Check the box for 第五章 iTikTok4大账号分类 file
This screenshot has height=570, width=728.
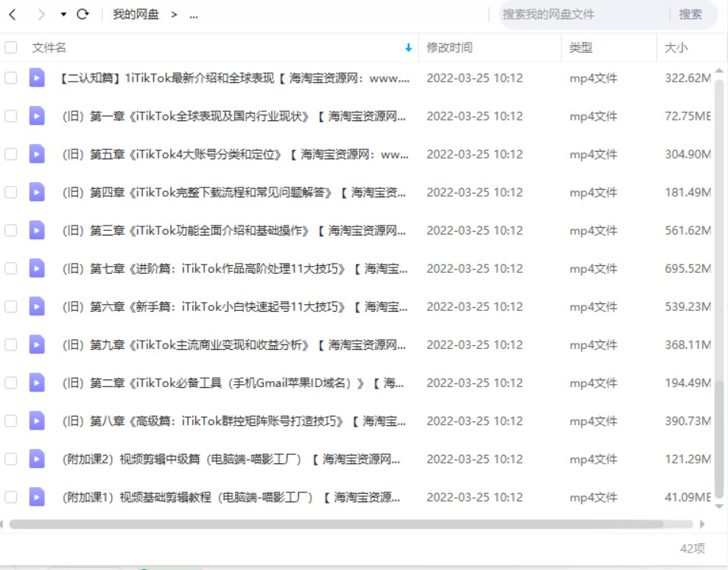pyautogui.click(x=11, y=154)
